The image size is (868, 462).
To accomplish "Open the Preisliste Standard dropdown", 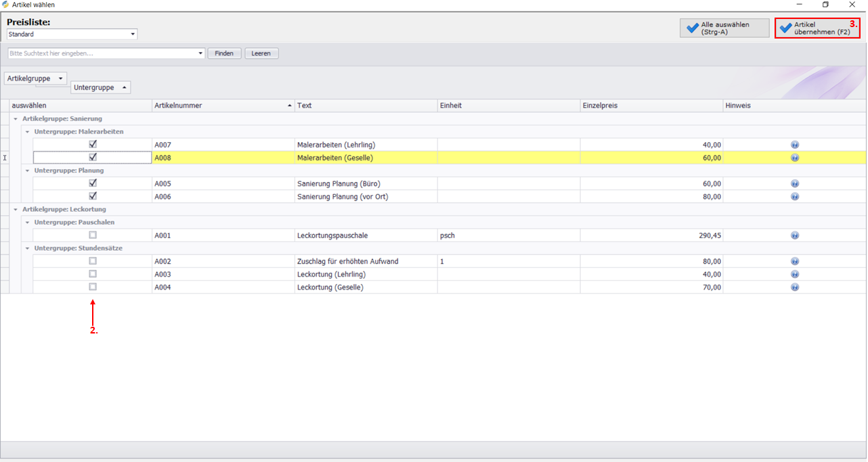I will (133, 34).
